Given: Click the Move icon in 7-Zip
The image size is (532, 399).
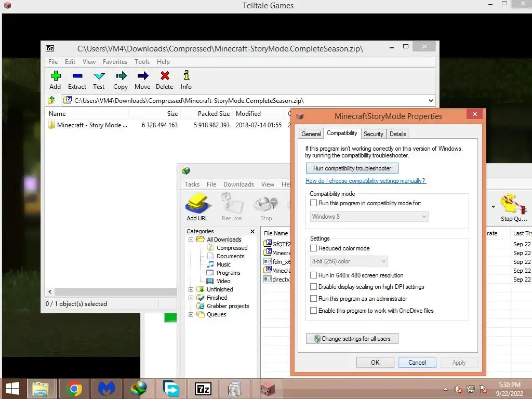Looking at the screenshot, I should pos(142,76).
